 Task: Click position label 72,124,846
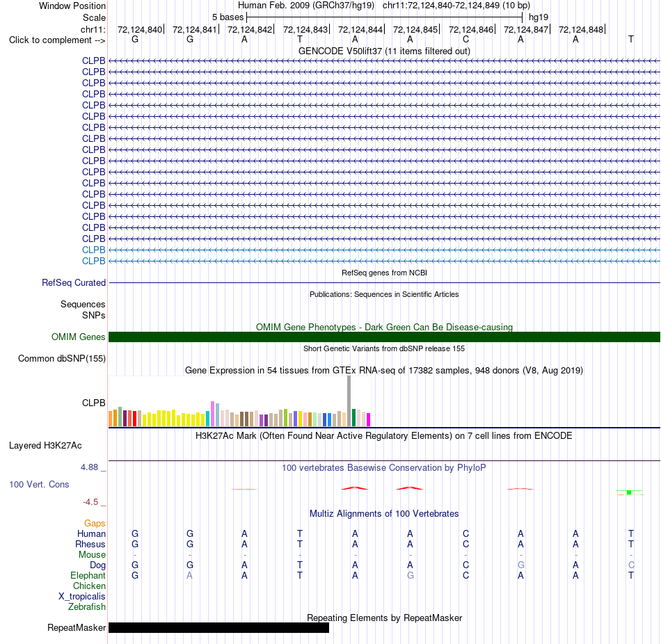coord(471,29)
